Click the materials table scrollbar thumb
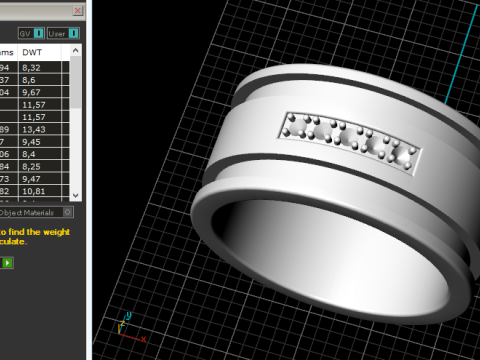This screenshot has width=480, height=360. (76, 82)
